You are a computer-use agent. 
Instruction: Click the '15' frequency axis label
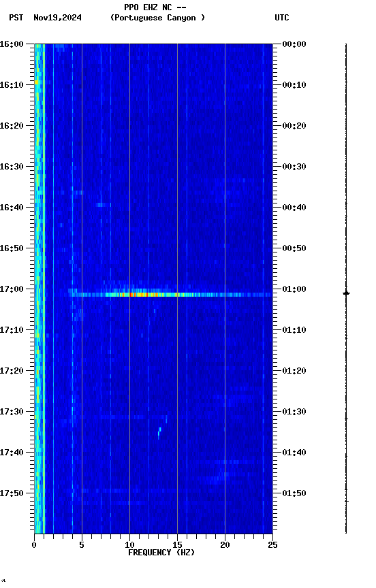point(177,545)
